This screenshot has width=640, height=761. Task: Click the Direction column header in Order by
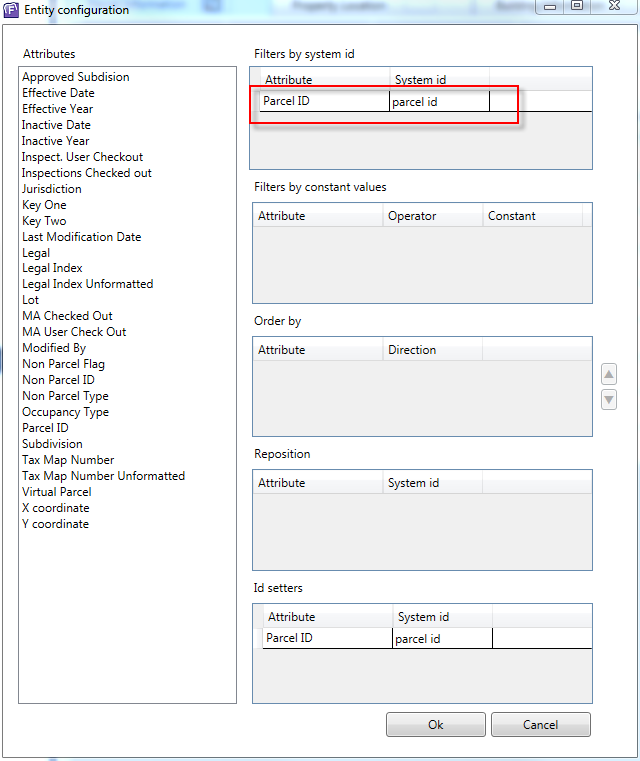point(412,350)
